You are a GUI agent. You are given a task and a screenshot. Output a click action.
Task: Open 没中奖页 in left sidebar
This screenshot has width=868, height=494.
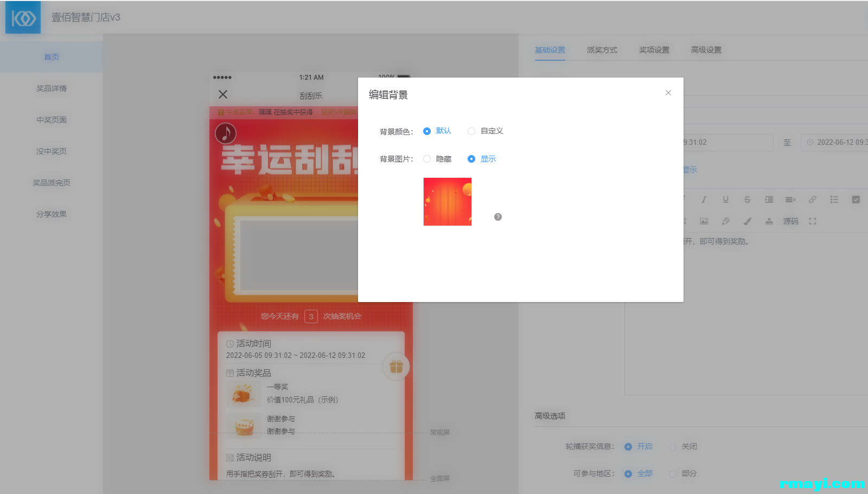tap(52, 151)
